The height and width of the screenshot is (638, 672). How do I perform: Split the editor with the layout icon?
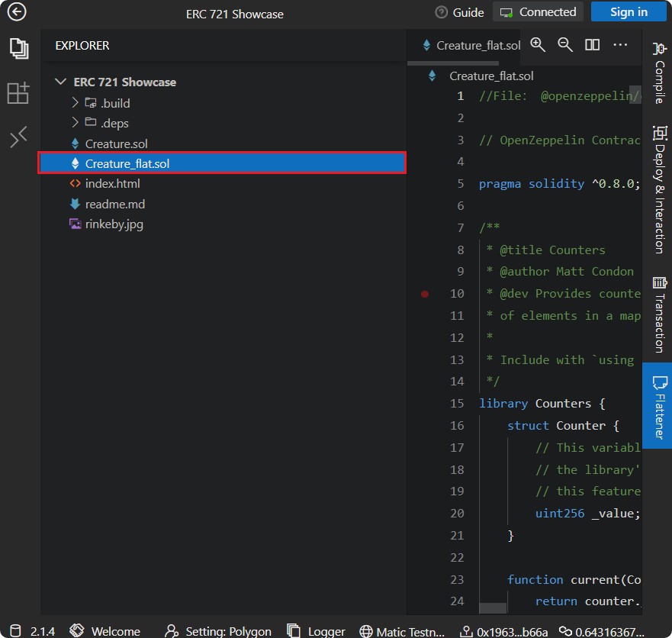point(592,45)
